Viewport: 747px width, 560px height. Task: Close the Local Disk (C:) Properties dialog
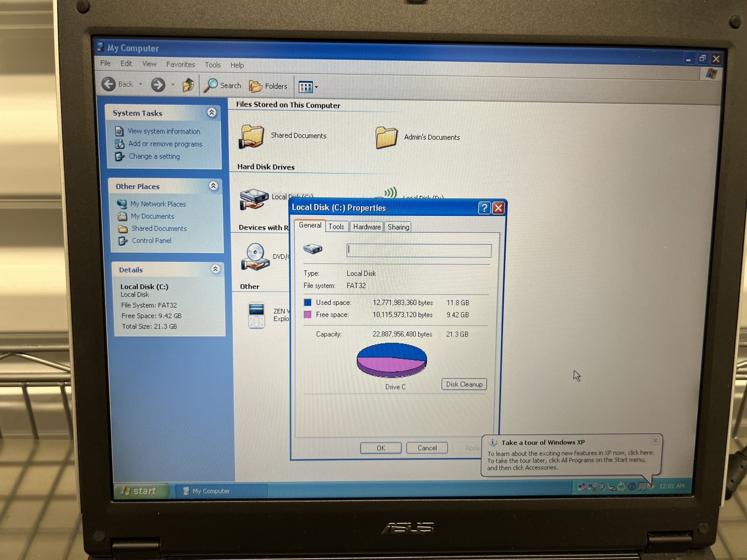pos(498,208)
